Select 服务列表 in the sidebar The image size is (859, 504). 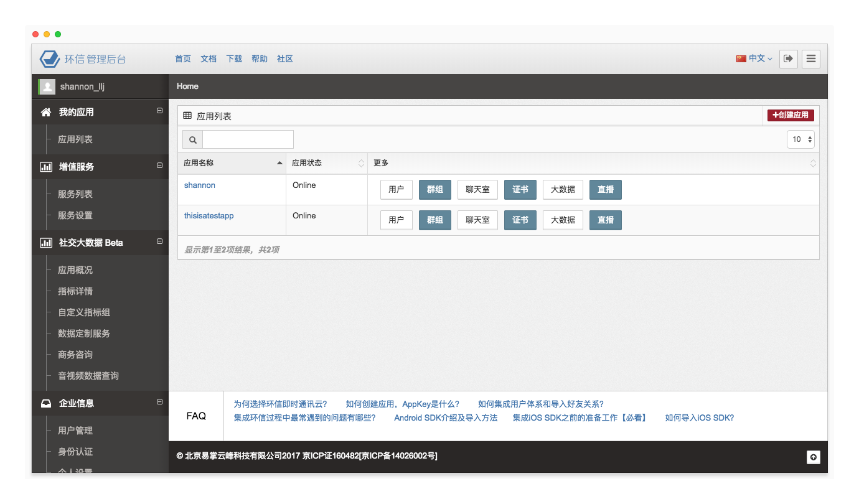pyautogui.click(x=75, y=194)
